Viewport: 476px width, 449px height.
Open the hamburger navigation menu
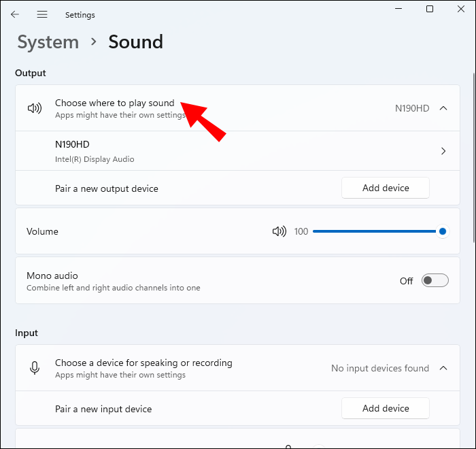point(42,14)
